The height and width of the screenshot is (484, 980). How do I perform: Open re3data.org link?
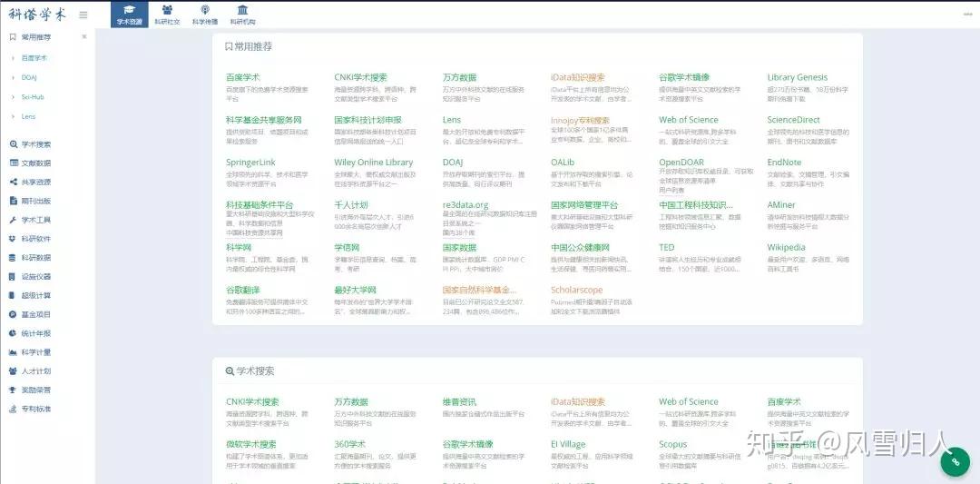tap(465, 205)
